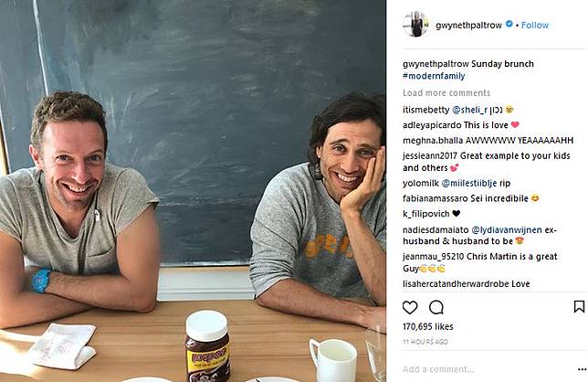Viewport: 588px width, 382px height.
Task: Open commenter meghna.bhalla's profile
Action: click(433, 141)
